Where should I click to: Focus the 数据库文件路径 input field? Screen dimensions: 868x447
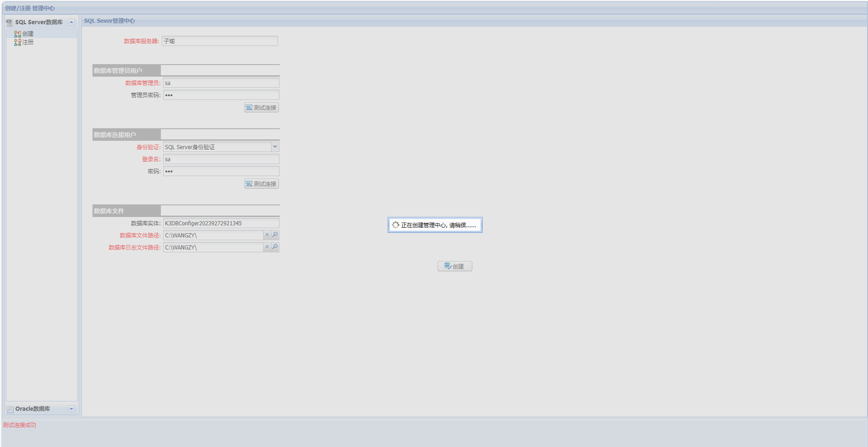pyautogui.click(x=213, y=235)
